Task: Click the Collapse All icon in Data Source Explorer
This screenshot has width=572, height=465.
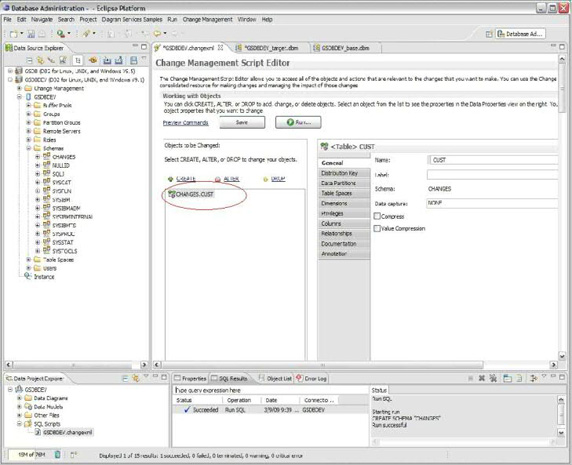Action: pyautogui.click(x=30, y=60)
